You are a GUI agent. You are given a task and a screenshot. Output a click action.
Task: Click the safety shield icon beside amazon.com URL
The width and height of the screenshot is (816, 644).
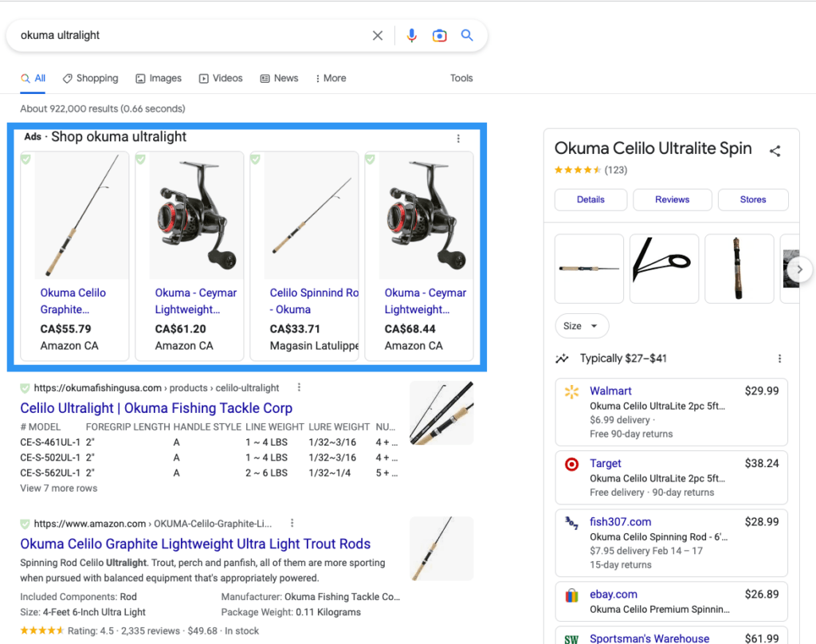25,524
